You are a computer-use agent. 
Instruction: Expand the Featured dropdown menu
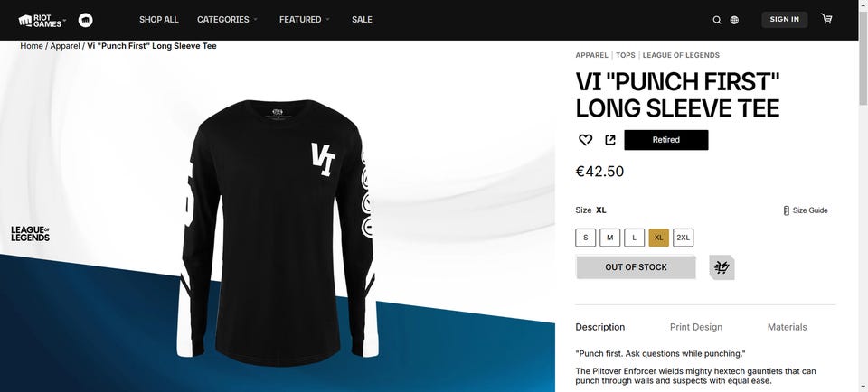tap(305, 19)
